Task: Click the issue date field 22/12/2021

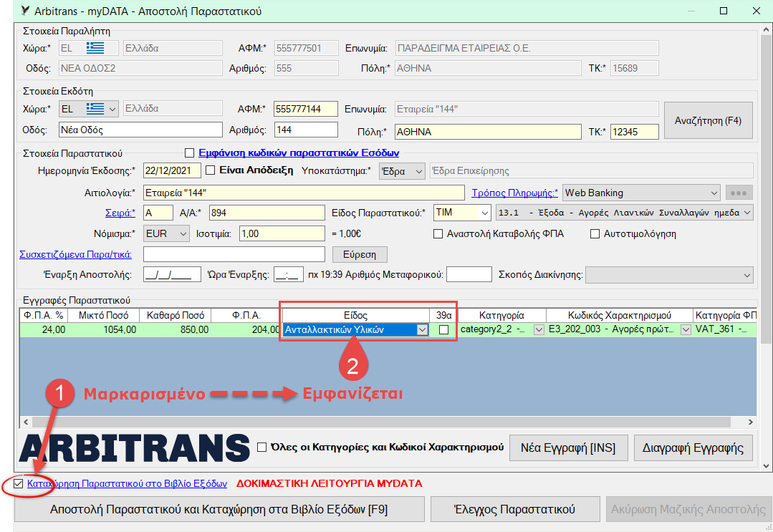Action: pos(172,170)
